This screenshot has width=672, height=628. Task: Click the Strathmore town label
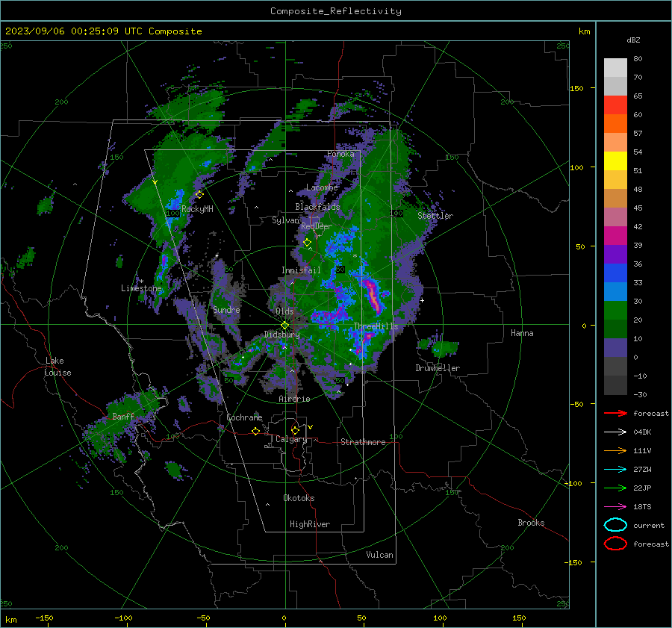[x=363, y=442]
